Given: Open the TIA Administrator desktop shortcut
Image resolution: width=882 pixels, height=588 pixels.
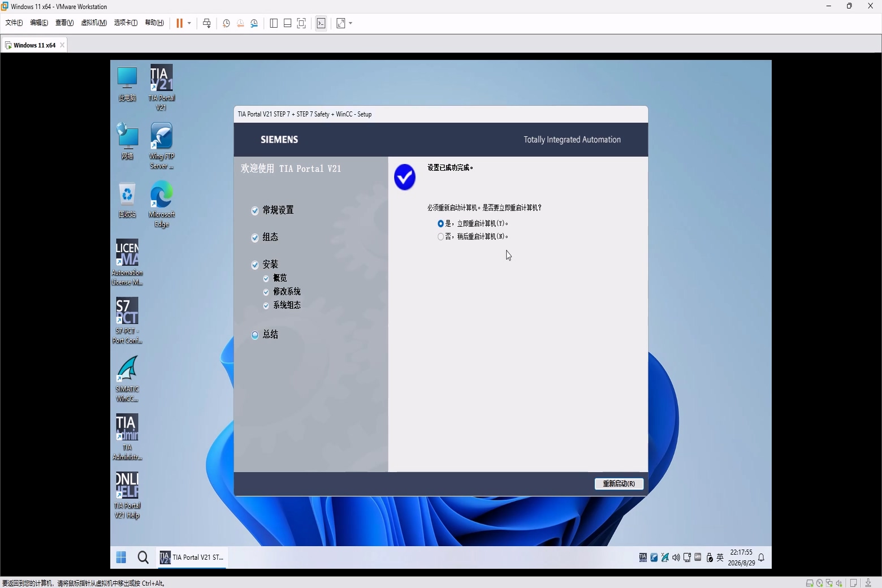Looking at the screenshot, I should (x=127, y=436).
